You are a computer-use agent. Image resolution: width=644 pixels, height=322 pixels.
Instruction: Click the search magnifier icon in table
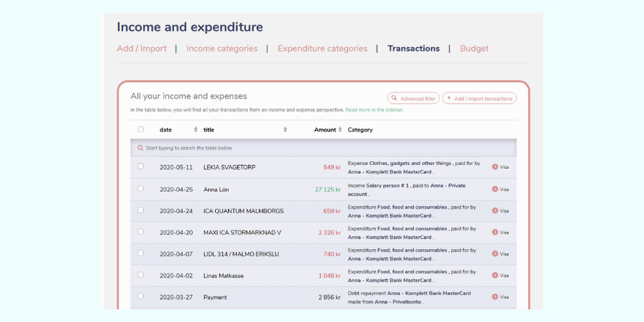pos(140,148)
